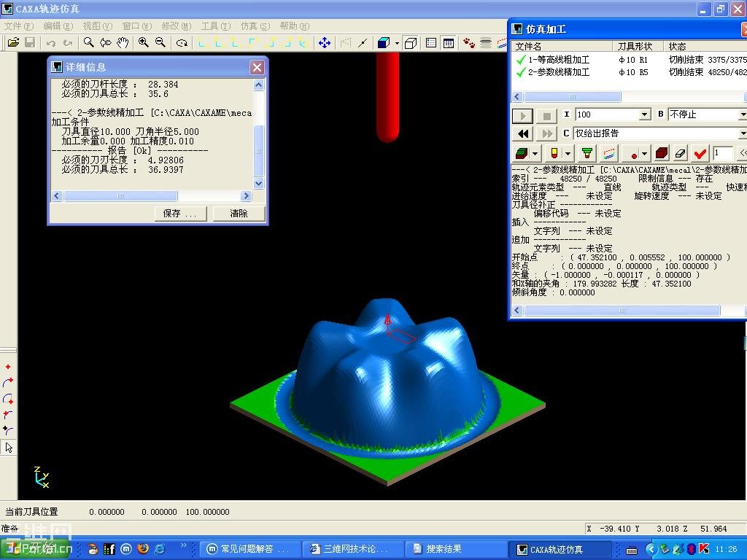Toggle the checkmark for 1-等高线粗加工

click(x=521, y=60)
